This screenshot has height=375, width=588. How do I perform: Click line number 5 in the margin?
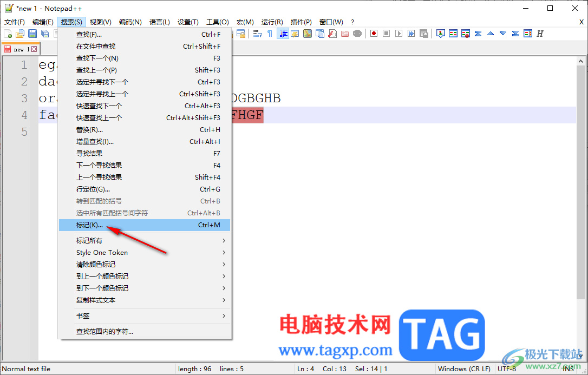click(24, 132)
